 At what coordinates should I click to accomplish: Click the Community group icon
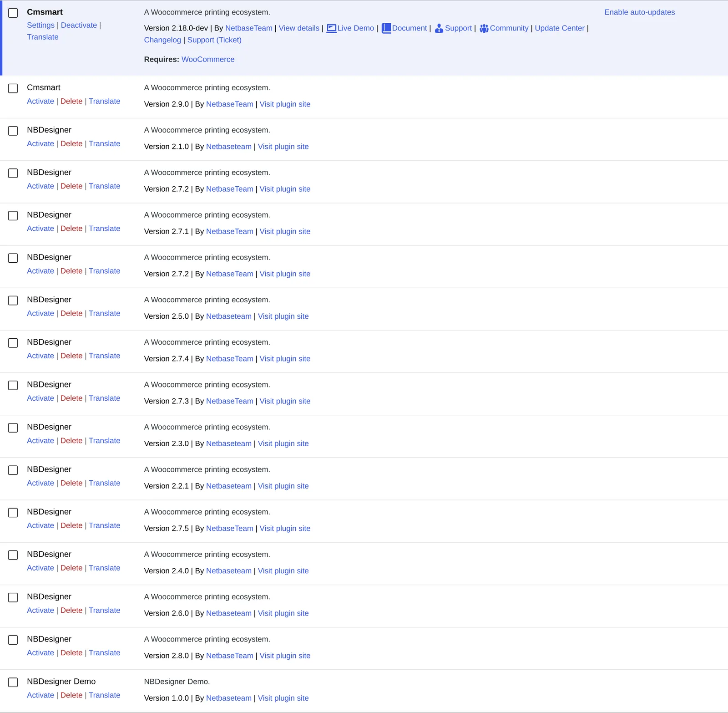[x=484, y=28]
